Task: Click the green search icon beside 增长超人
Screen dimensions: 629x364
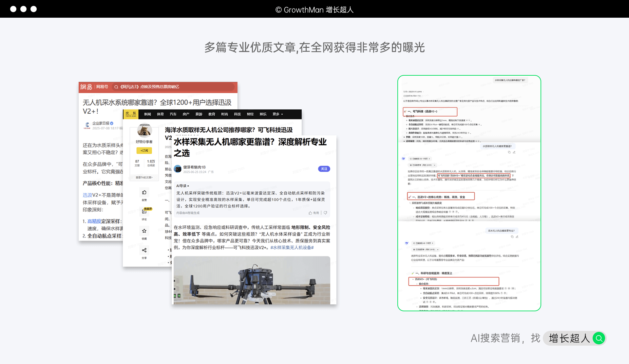Action: (599, 338)
